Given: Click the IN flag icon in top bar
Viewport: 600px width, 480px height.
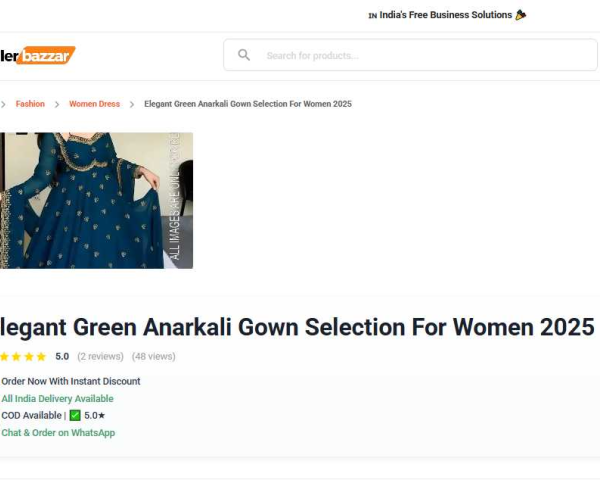Looking at the screenshot, I should pyautogui.click(x=373, y=16).
